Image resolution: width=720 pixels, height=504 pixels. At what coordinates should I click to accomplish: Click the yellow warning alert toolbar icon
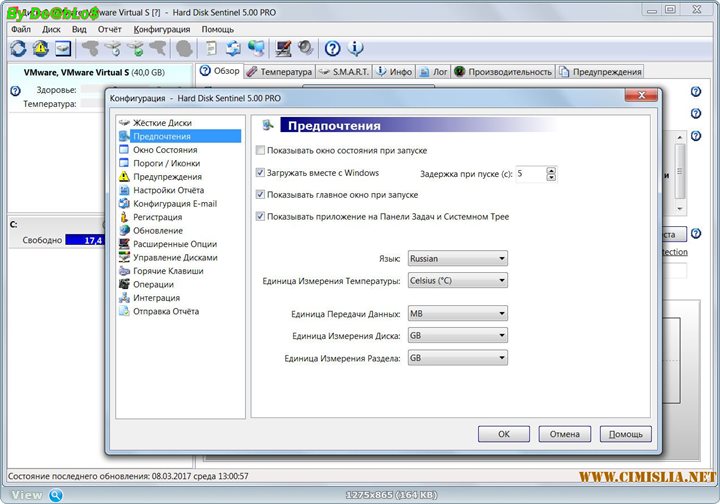coord(41,48)
